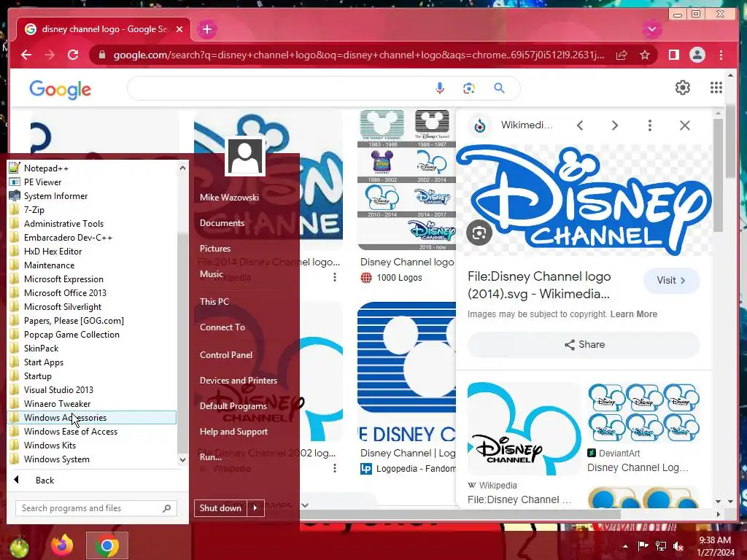Click the Visit button in preview

coord(671,281)
